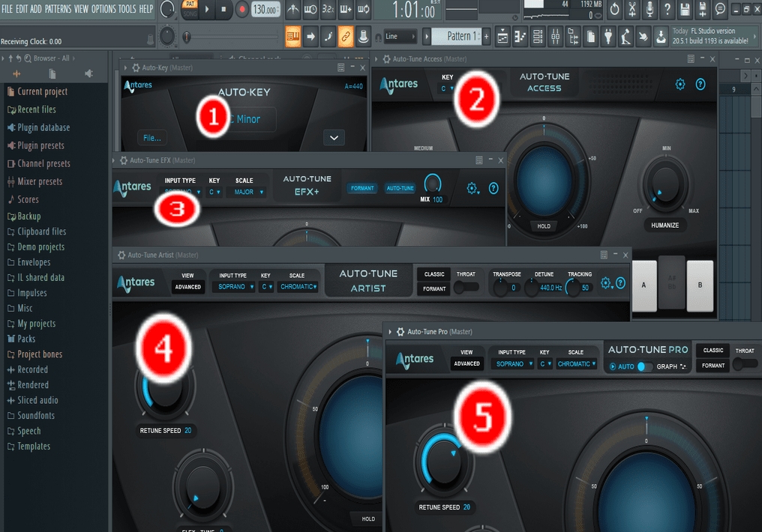Toggle the metronome icon
Screen dimensions: 762x532
(x=293, y=9)
